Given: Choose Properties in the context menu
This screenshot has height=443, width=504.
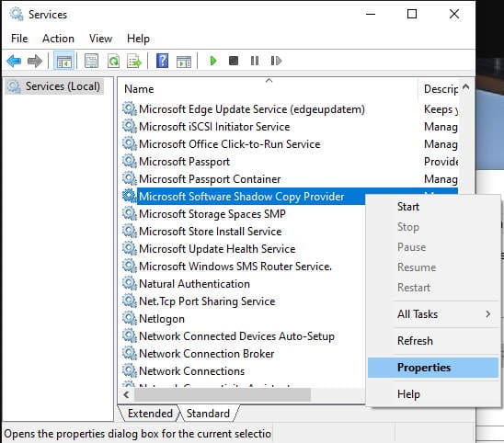Looking at the screenshot, I should [433, 368].
